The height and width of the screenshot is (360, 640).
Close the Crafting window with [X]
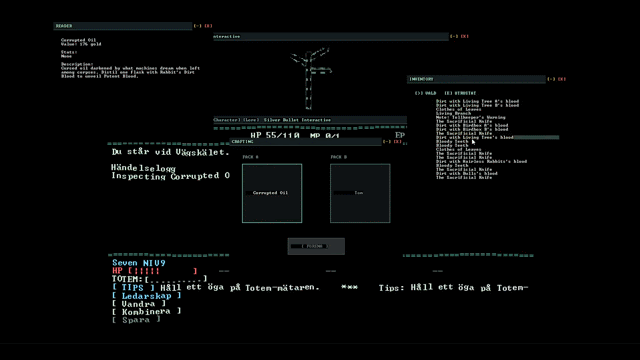tap(397, 142)
